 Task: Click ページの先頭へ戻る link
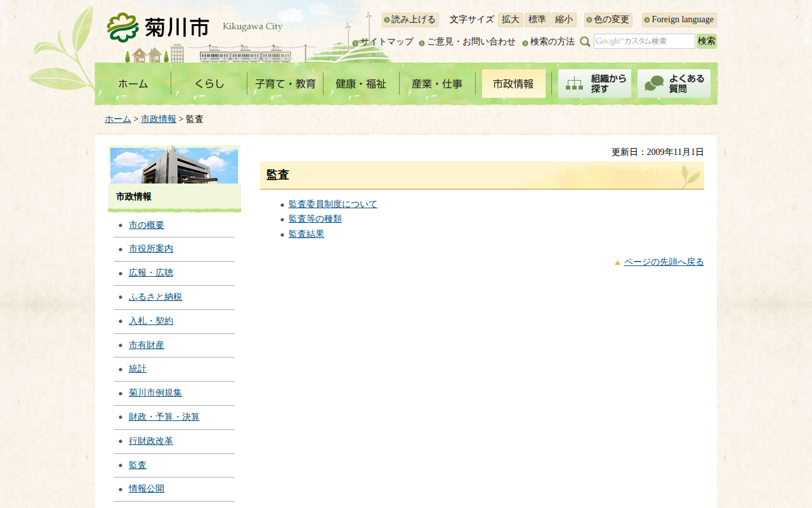[x=664, y=262]
